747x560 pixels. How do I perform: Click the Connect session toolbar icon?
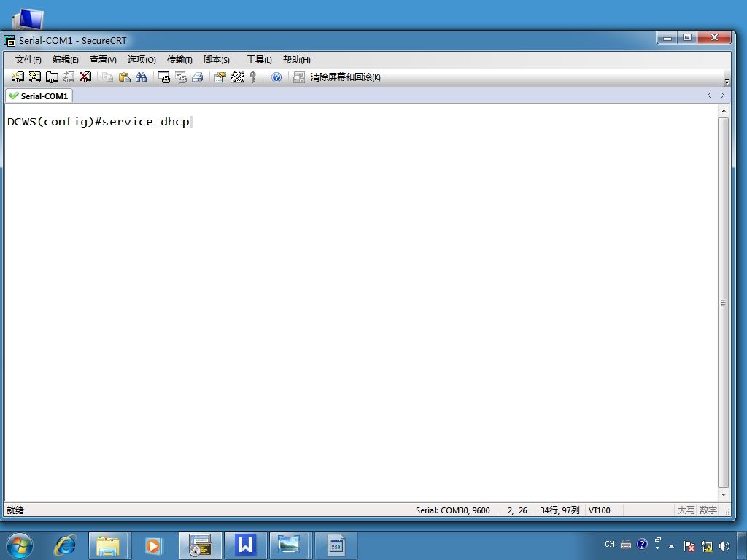click(x=18, y=77)
